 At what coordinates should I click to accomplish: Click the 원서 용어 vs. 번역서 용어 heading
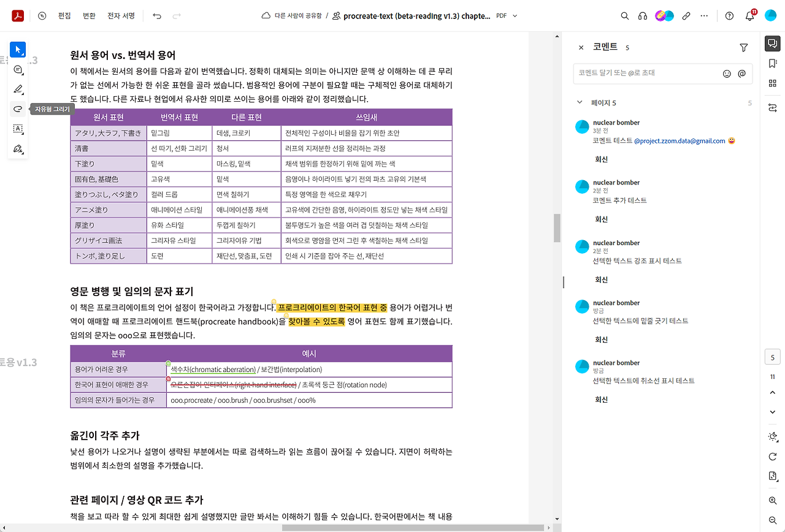pyautogui.click(x=123, y=55)
